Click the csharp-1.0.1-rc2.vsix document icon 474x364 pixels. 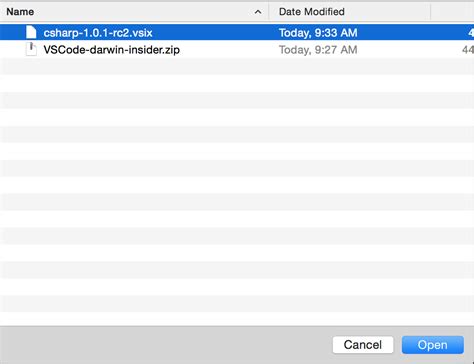31,32
